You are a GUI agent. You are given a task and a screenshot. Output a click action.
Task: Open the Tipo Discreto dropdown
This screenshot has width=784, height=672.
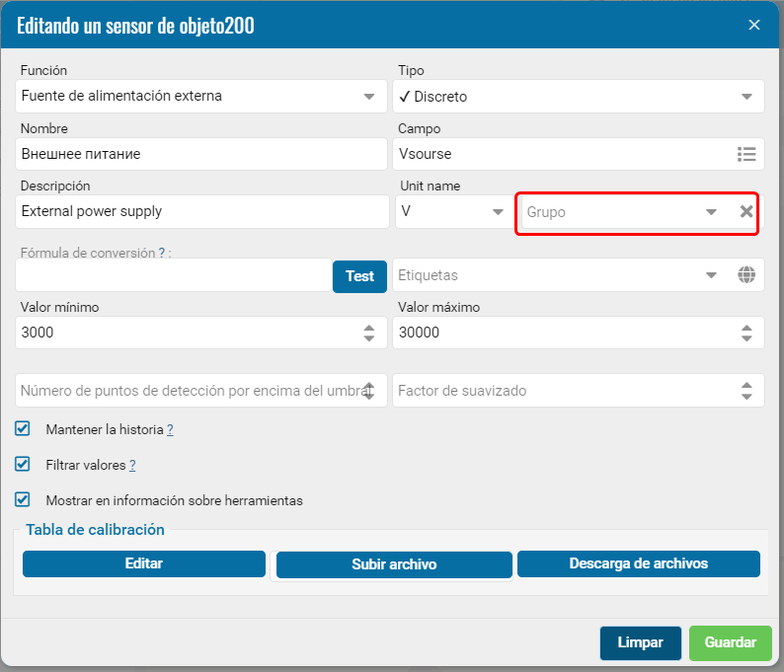pos(746,97)
